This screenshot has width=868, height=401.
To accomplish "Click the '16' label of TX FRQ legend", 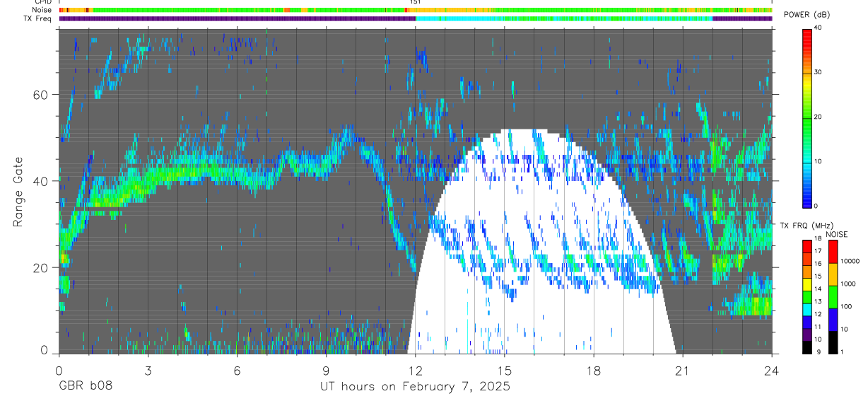I will (818, 263).
